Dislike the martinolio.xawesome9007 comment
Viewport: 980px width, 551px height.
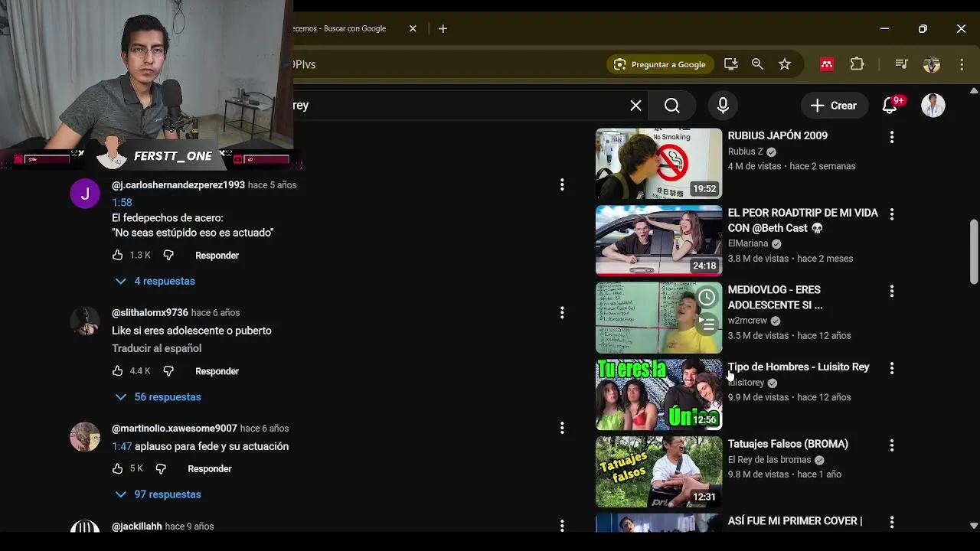[x=161, y=468]
